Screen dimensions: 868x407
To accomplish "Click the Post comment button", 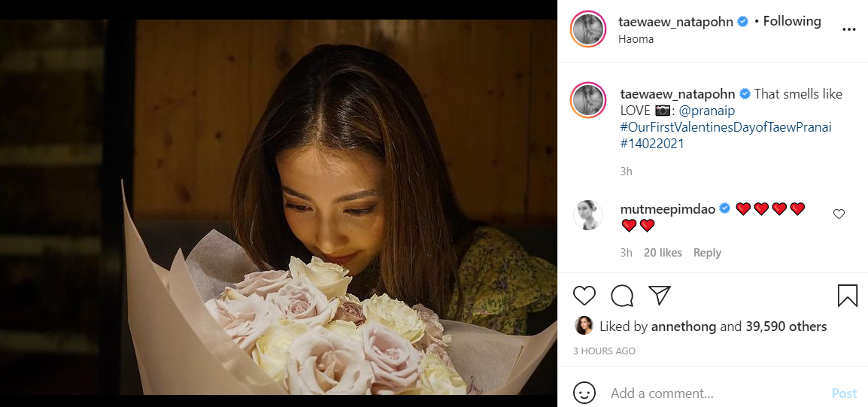I will 844,393.
